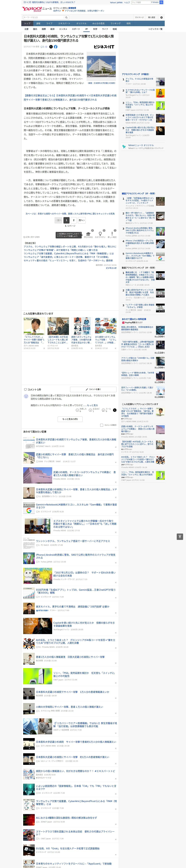The width and height of the screenshot is (186, 868).
Task: Switch to the 経済 category
Action: tap(52, 29)
